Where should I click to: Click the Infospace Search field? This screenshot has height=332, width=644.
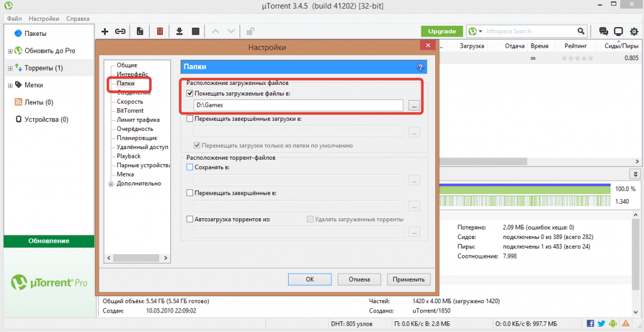(530, 31)
